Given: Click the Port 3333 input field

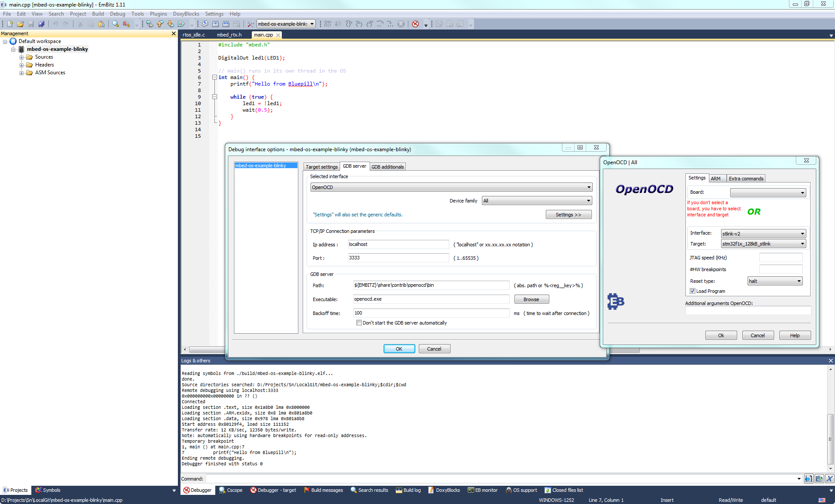Looking at the screenshot, I should pyautogui.click(x=398, y=258).
